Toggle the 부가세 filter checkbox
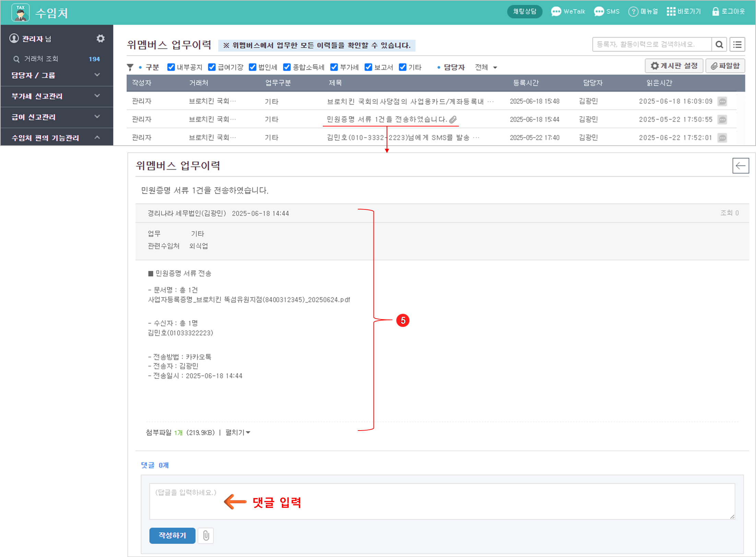This screenshot has height=557, width=756. point(334,67)
